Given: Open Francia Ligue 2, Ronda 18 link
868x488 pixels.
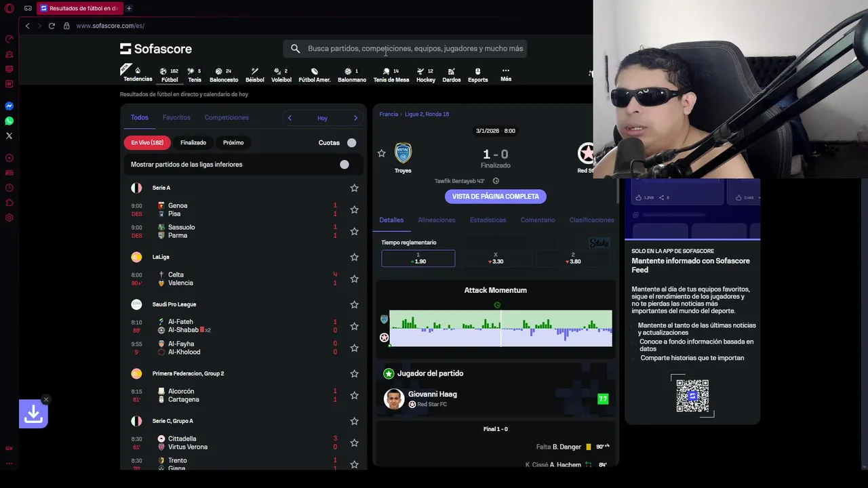Looking at the screenshot, I should click(427, 114).
